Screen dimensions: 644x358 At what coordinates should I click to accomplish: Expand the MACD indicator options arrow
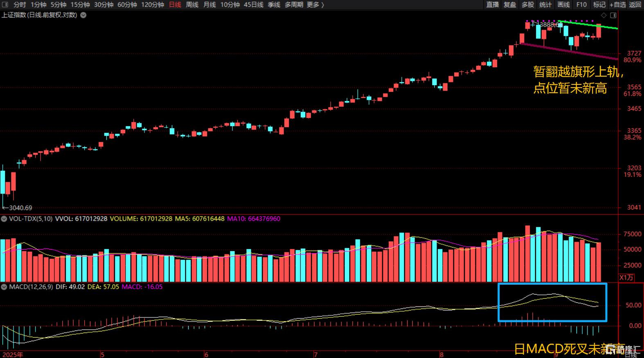coord(4,287)
